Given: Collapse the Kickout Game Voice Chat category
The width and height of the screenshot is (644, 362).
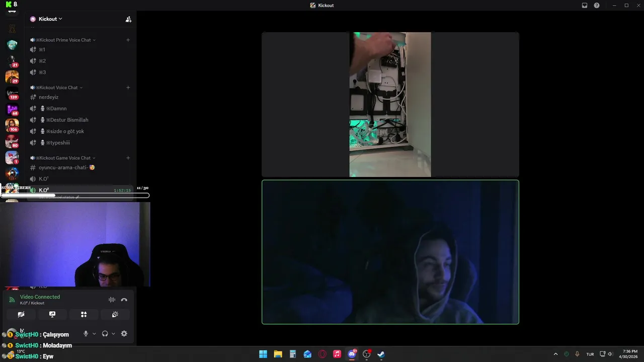Looking at the screenshot, I should pos(63,158).
